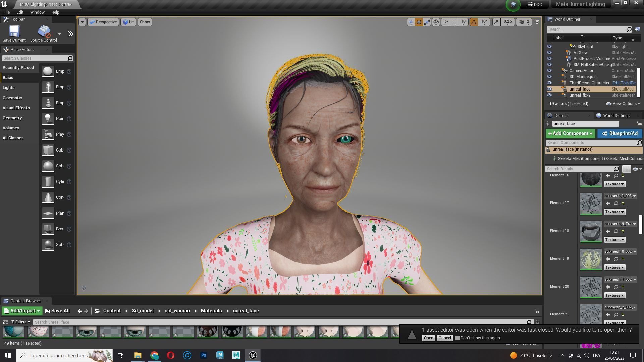Viewport: 644px width, 362px height.
Task: Use selected asset arrow for Element 18
Action: [x=608, y=231]
